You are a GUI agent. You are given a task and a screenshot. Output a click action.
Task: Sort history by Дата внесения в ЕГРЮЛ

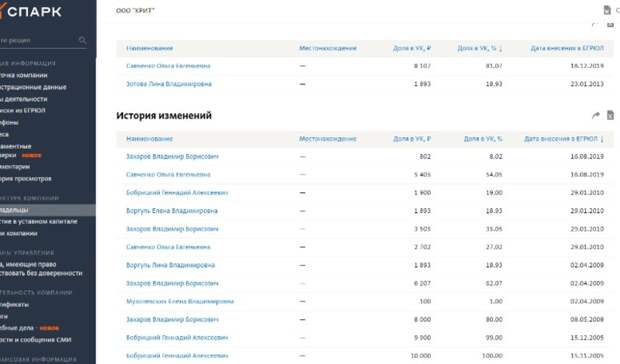(563, 139)
